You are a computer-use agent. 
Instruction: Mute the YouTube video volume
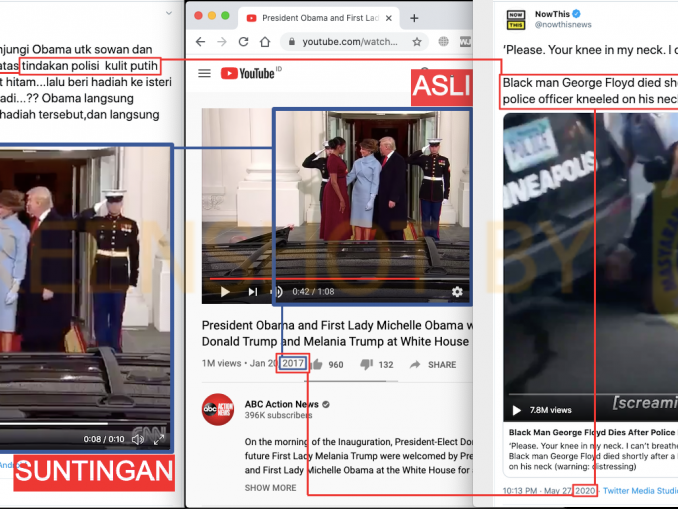[x=278, y=292]
